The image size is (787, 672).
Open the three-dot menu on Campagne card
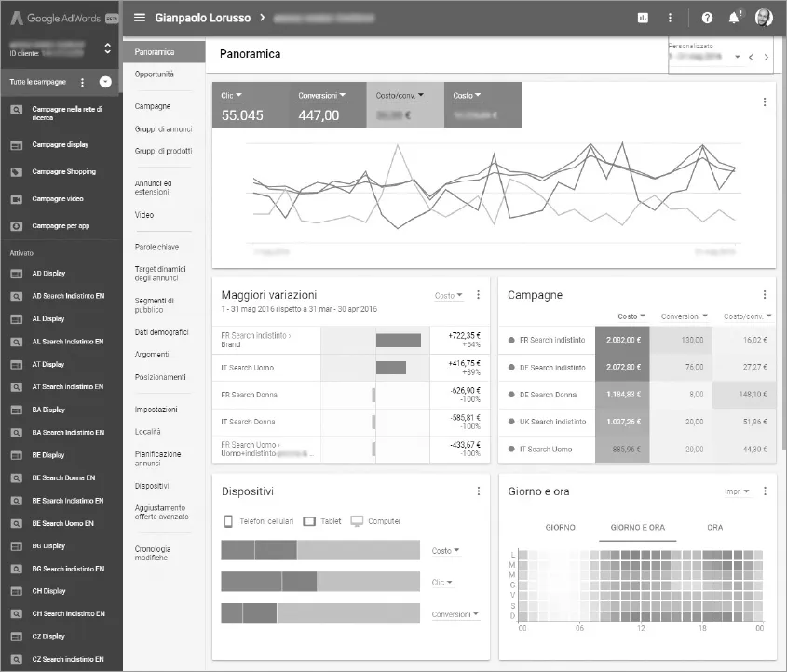tap(765, 295)
